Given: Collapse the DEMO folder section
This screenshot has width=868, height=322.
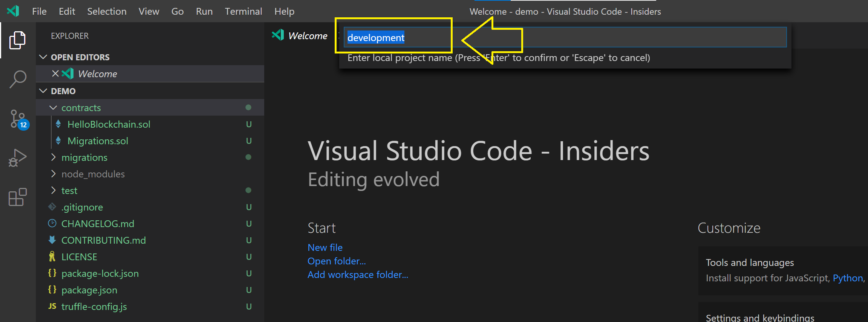Looking at the screenshot, I should click(43, 91).
